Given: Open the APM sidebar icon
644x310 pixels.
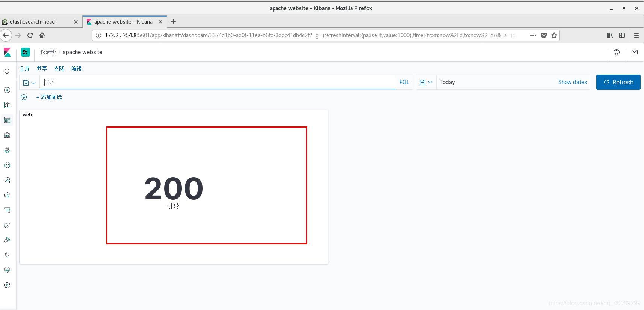Looking at the screenshot, I should (x=7, y=210).
